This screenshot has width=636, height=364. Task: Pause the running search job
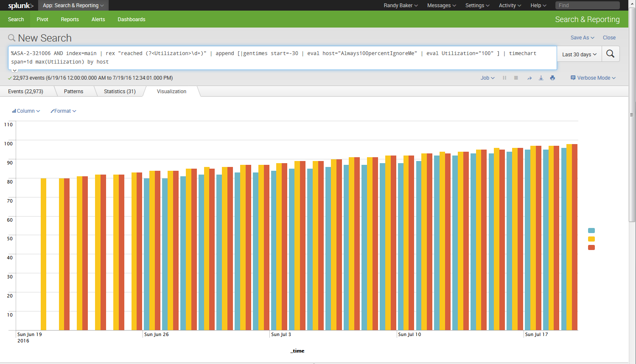tap(504, 78)
